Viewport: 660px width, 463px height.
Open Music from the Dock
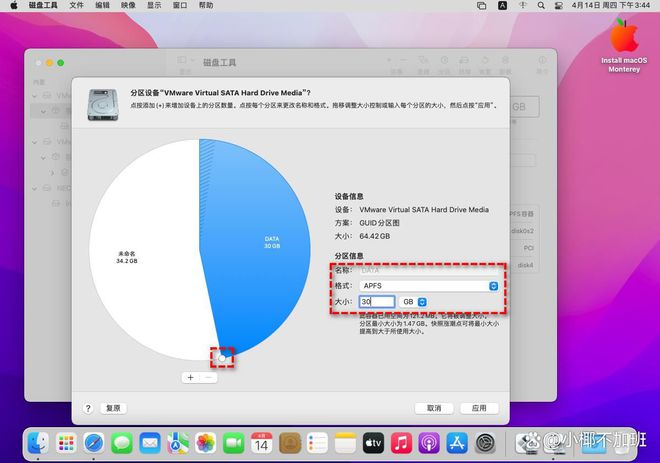[401, 443]
